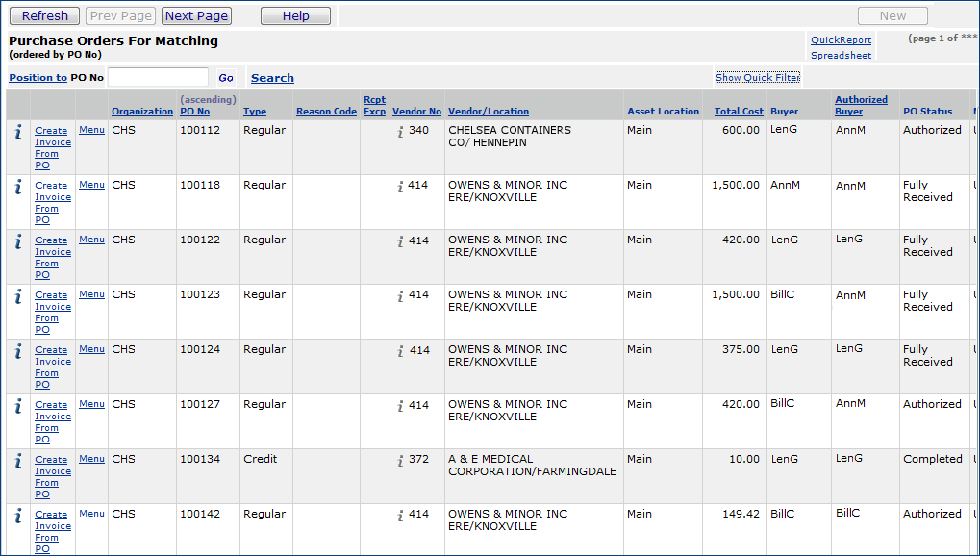The width and height of the screenshot is (980, 556).
Task: Open Menu for PO 100112
Action: point(91,130)
